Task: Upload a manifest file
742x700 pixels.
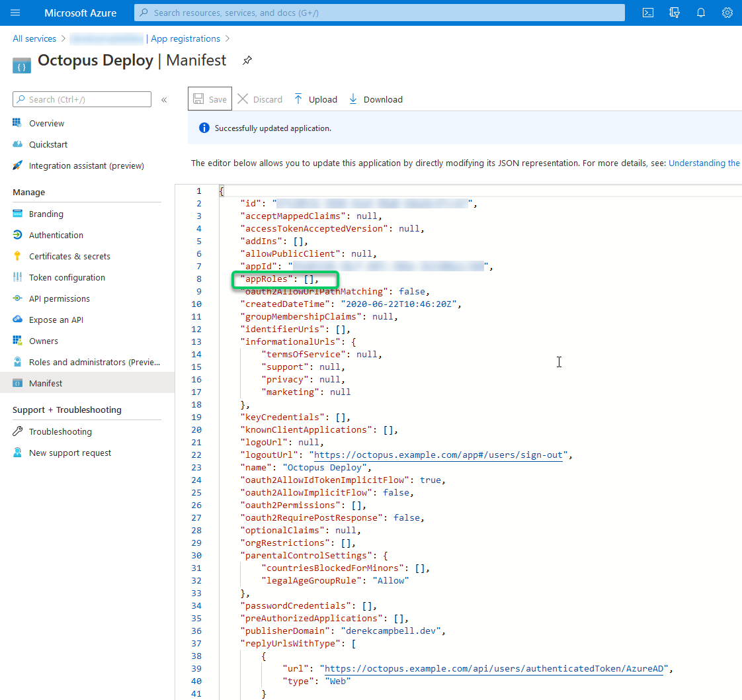Action: point(315,99)
